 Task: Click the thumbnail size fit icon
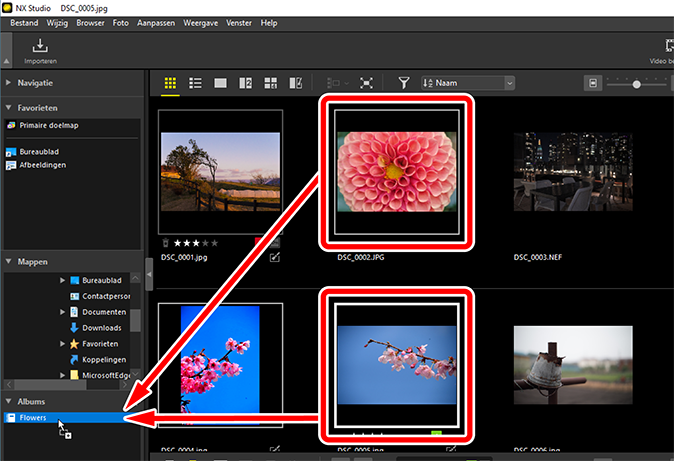(x=593, y=83)
